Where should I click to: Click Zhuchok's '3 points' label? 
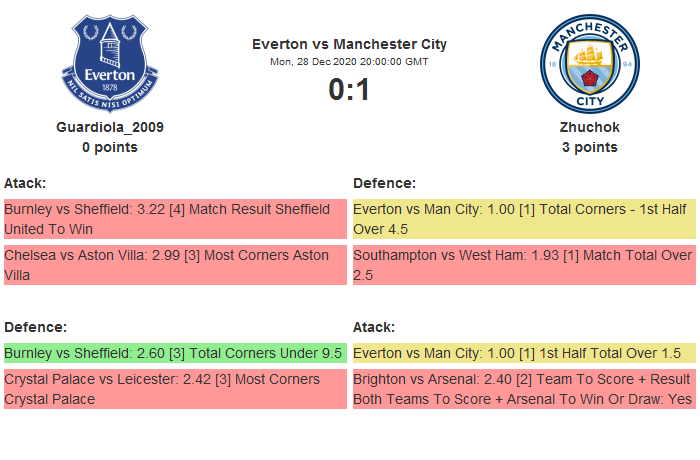[x=590, y=147]
